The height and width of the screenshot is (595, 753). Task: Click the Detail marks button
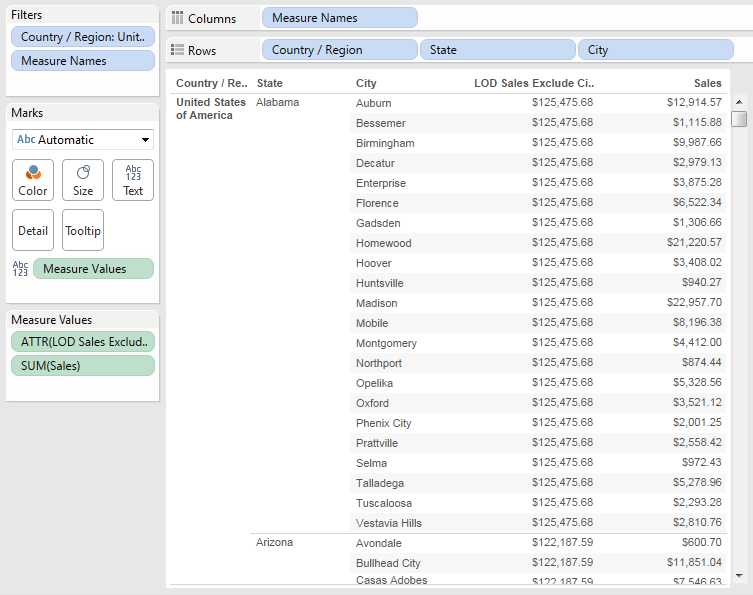point(33,230)
